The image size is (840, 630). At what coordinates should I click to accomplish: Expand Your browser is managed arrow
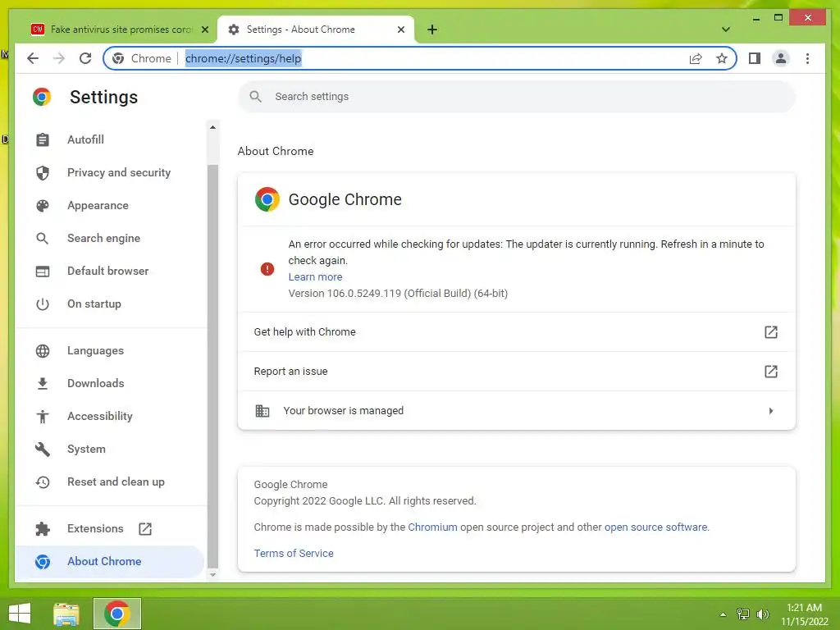pyautogui.click(x=771, y=411)
